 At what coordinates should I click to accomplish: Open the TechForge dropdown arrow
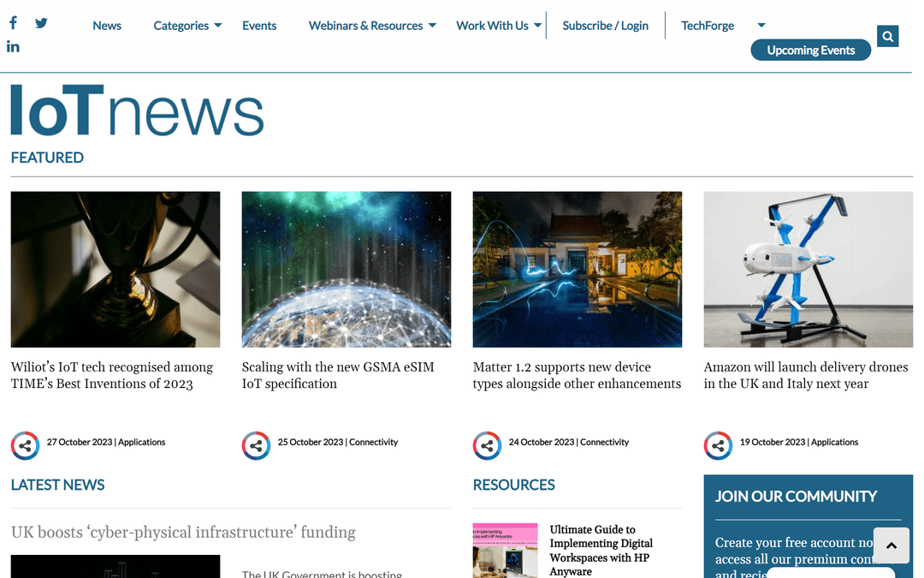pos(761,26)
